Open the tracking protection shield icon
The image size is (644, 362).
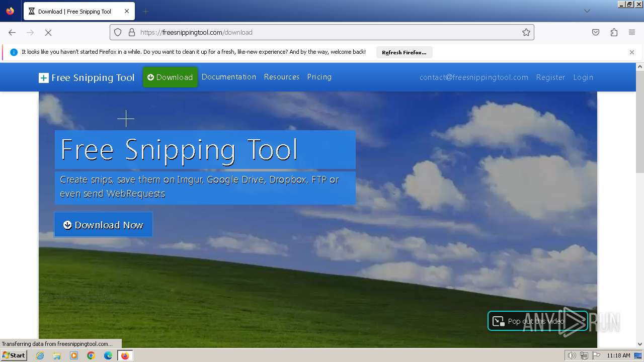coord(118,32)
